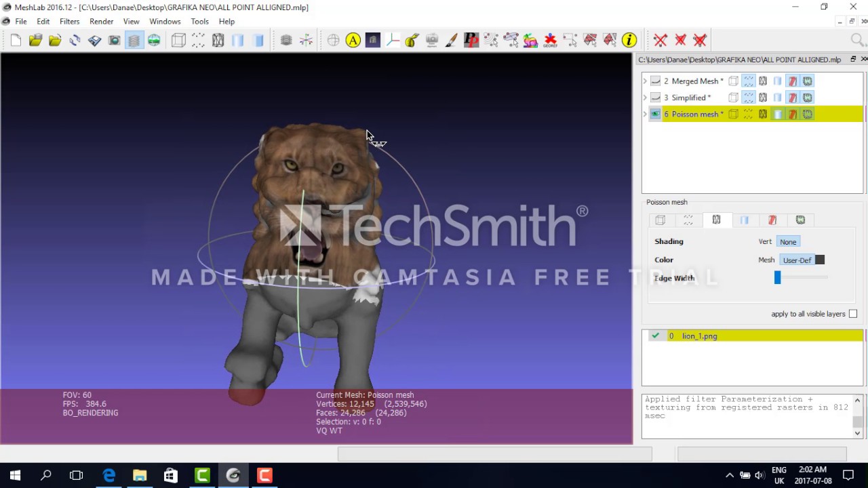Expand the Simplified layer
Viewport: 868px width, 488px height.
click(645, 98)
